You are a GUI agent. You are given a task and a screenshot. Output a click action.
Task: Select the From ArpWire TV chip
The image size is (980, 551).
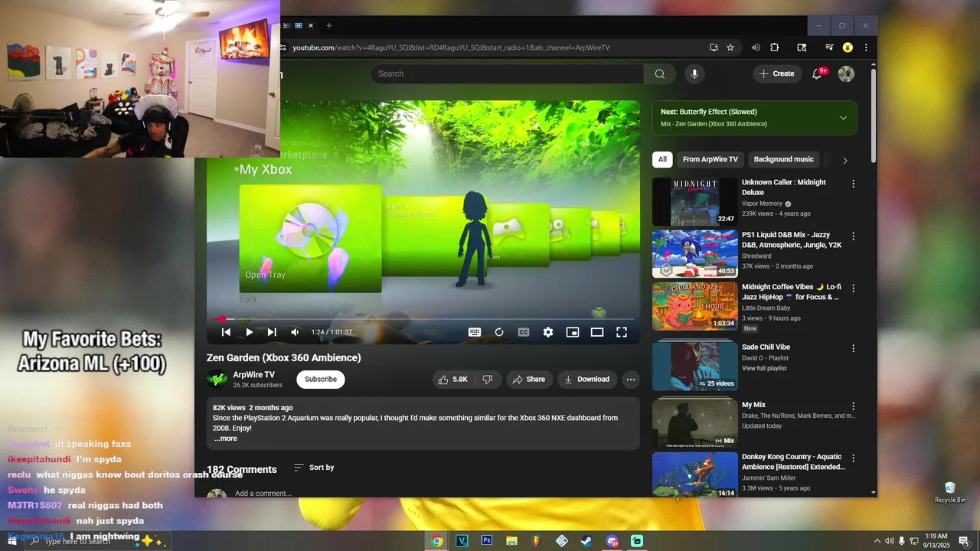pyautogui.click(x=710, y=159)
